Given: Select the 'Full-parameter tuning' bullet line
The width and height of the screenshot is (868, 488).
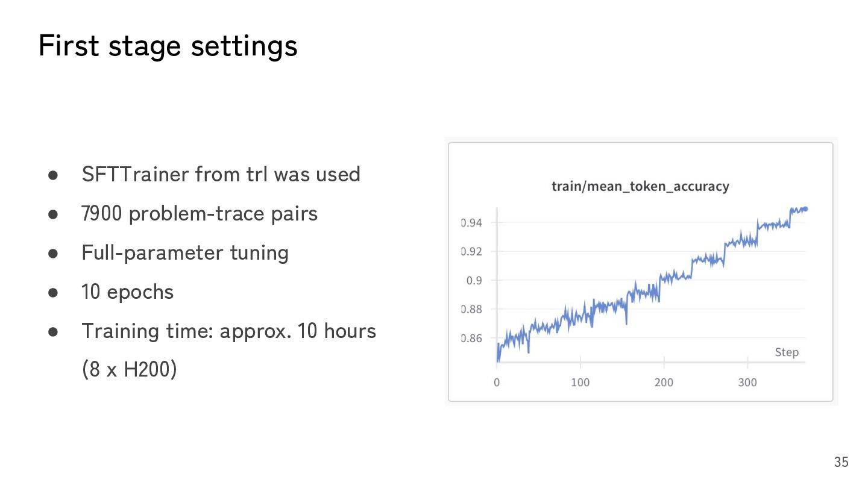Looking at the screenshot, I should [185, 253].
